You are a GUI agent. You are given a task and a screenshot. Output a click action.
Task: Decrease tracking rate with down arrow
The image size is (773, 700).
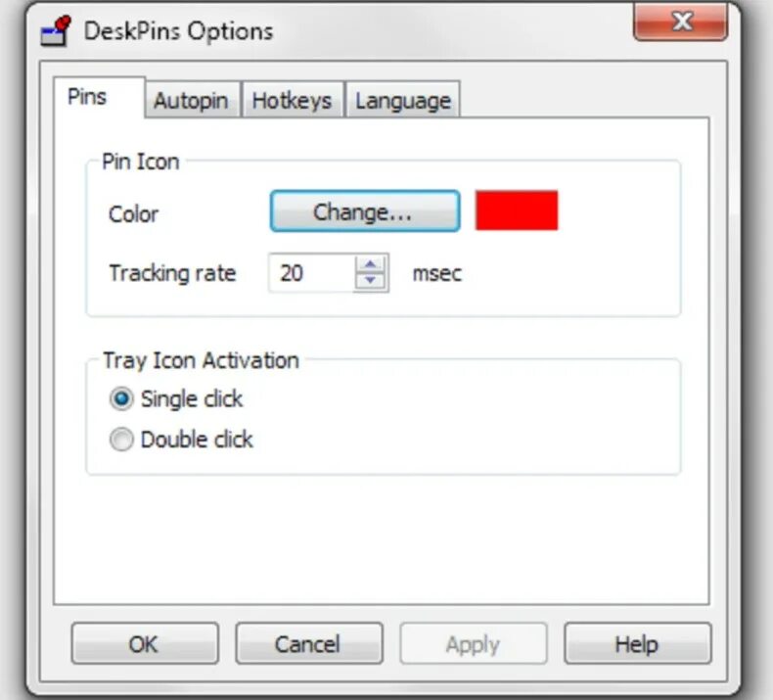tap(371, 281)
